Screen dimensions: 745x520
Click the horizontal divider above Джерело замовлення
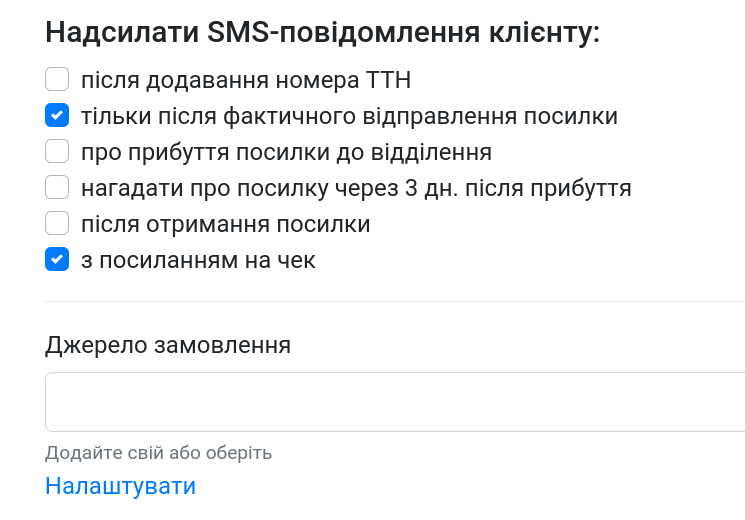(x=395, y=301)
